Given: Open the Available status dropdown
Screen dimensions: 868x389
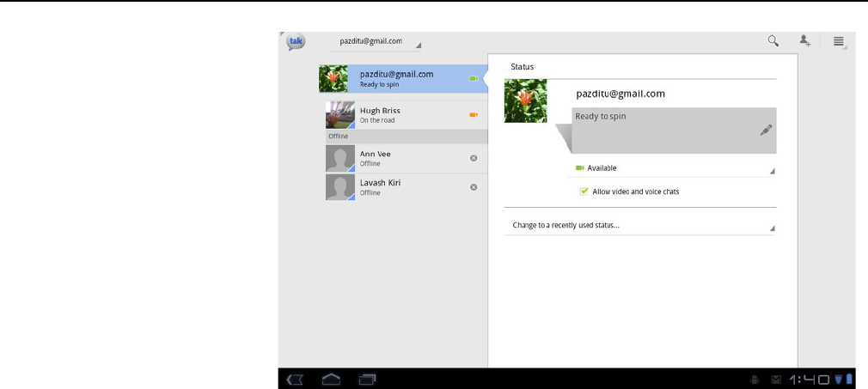Looking at the screenshot, I should pos(671,168).
